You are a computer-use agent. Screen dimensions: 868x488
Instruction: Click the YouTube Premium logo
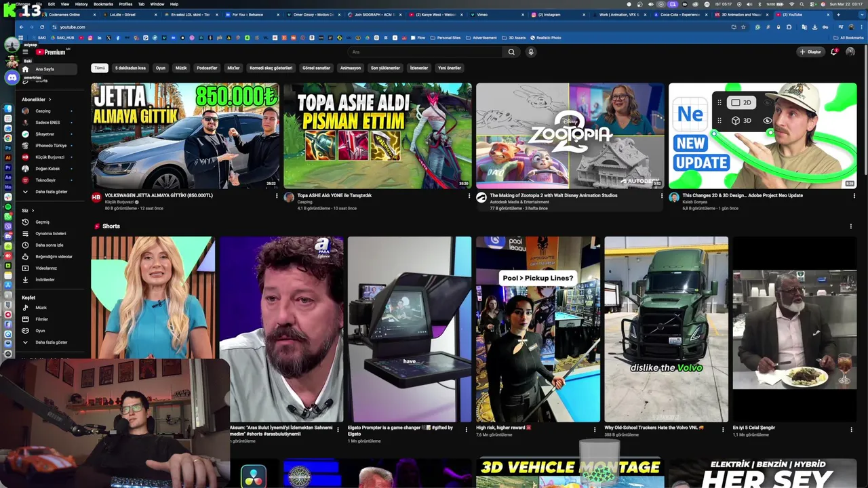coord(51,52)
